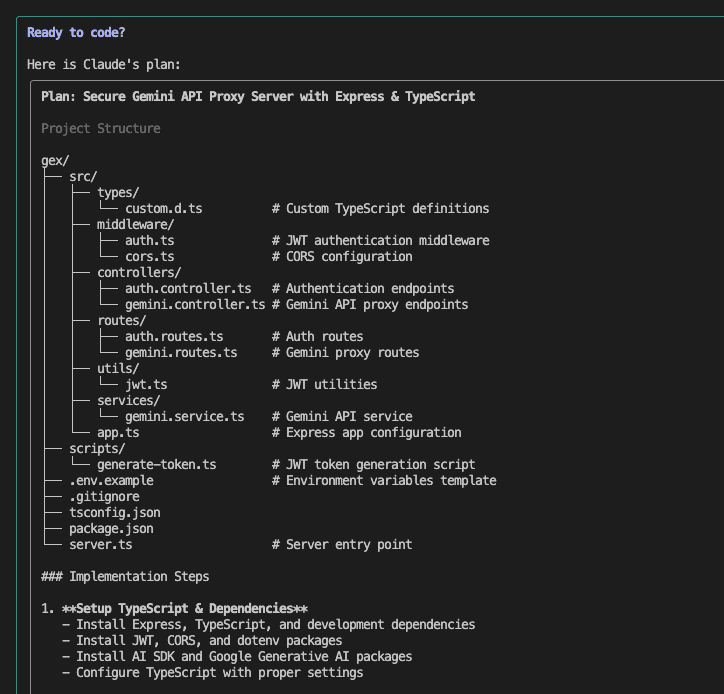Screen dimensions: 724x694
Task: Select the server.ts file name
Action: coord(101,545)
